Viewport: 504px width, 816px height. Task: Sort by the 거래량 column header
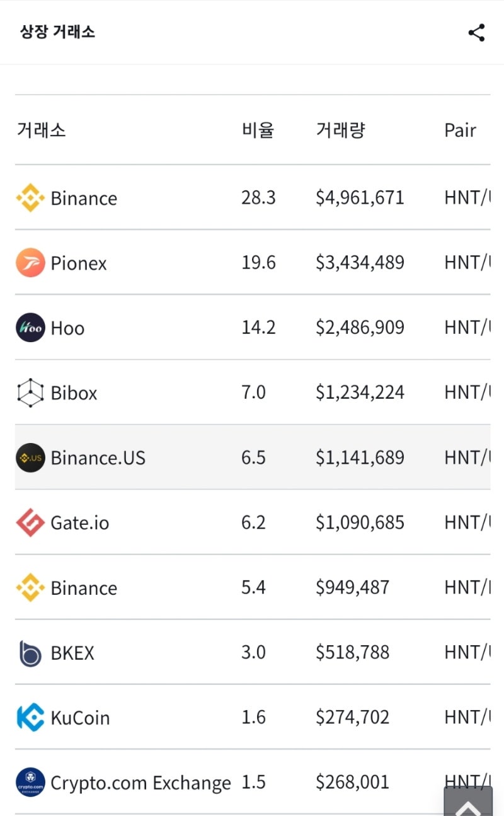(x=340, y=130)
